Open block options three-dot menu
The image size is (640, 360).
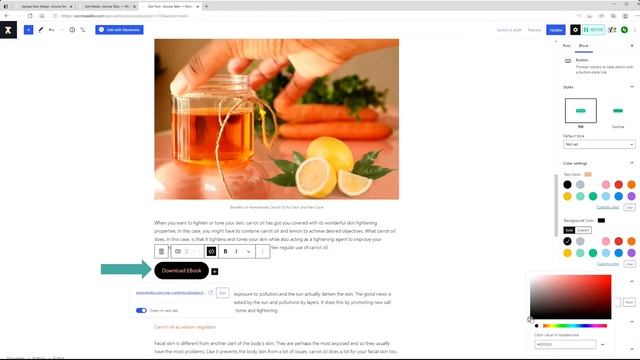[262, 251]
